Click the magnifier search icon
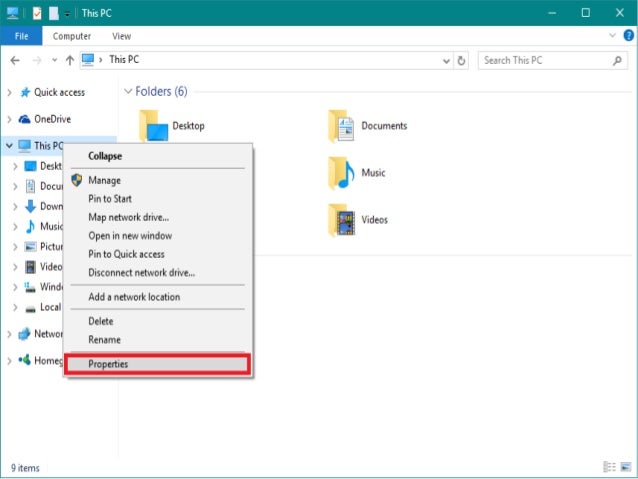This screenshot has width=638, height=479. click(x=617, y=61)
